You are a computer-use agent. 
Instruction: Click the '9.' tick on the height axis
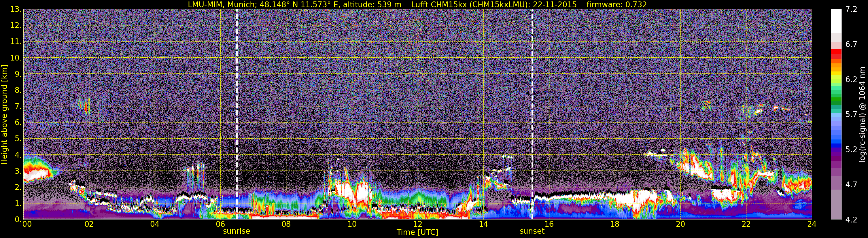pos(18,74)
